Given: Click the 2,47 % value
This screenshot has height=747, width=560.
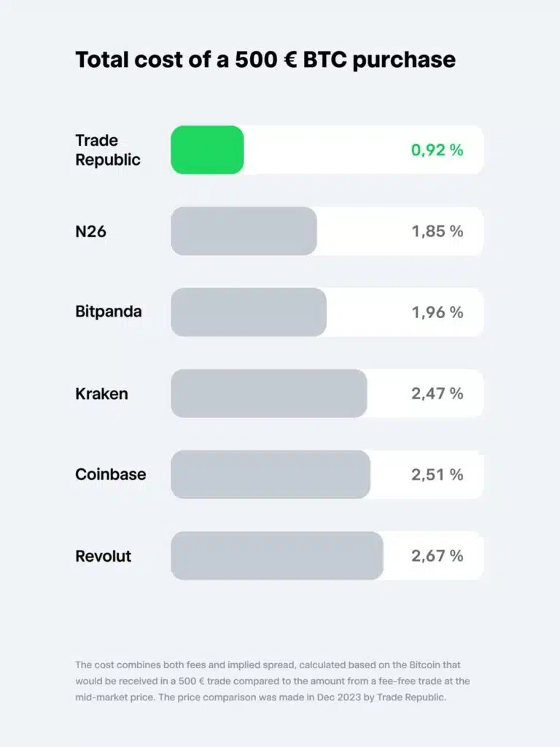Looking at the screenshot, I should 437,393.
